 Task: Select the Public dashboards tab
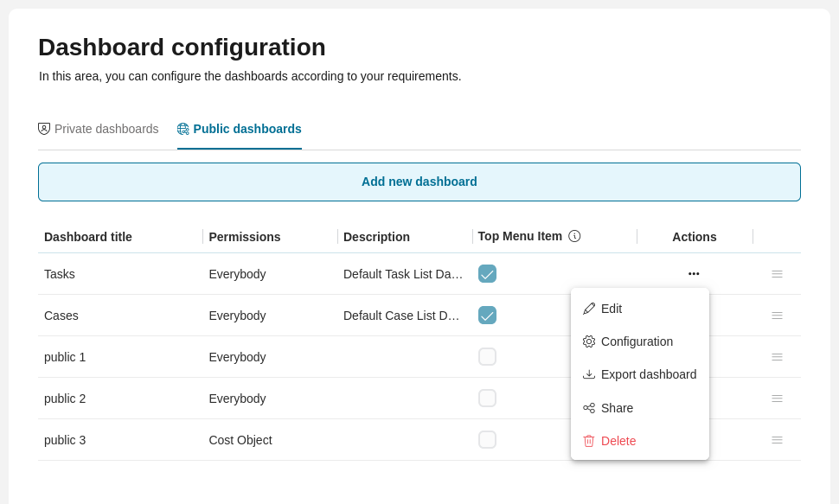click(240, 129)
